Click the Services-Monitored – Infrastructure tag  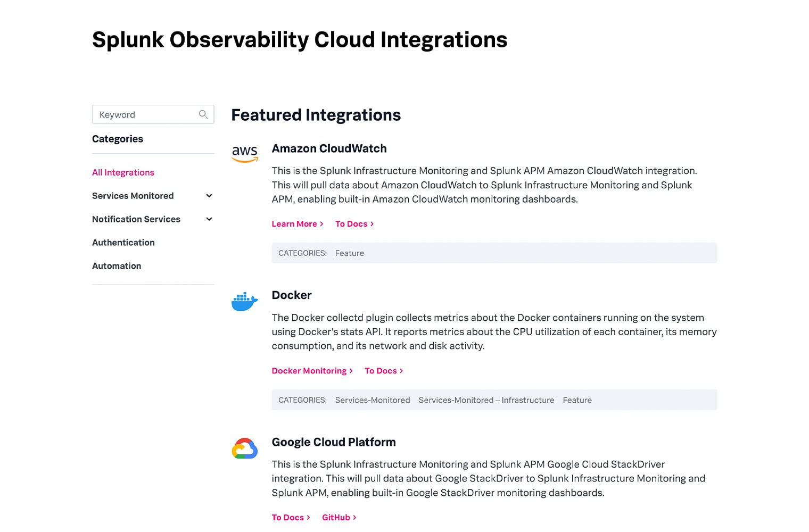486,400
